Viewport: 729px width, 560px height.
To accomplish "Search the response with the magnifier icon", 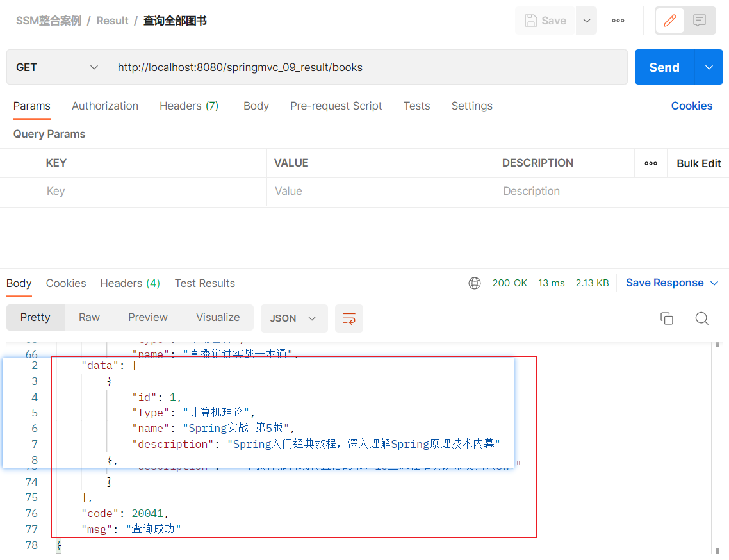I will (x=701, y=318).
